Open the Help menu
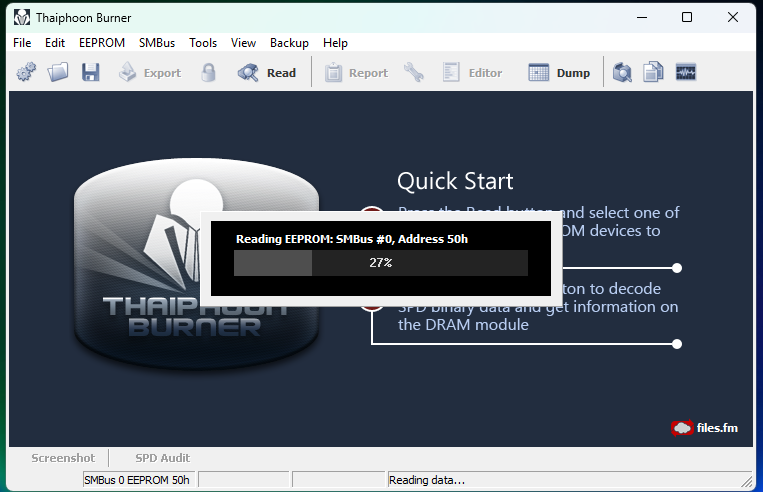Viewport: 763px width, 492px height. pyautogui.click(x=335, y=43)
